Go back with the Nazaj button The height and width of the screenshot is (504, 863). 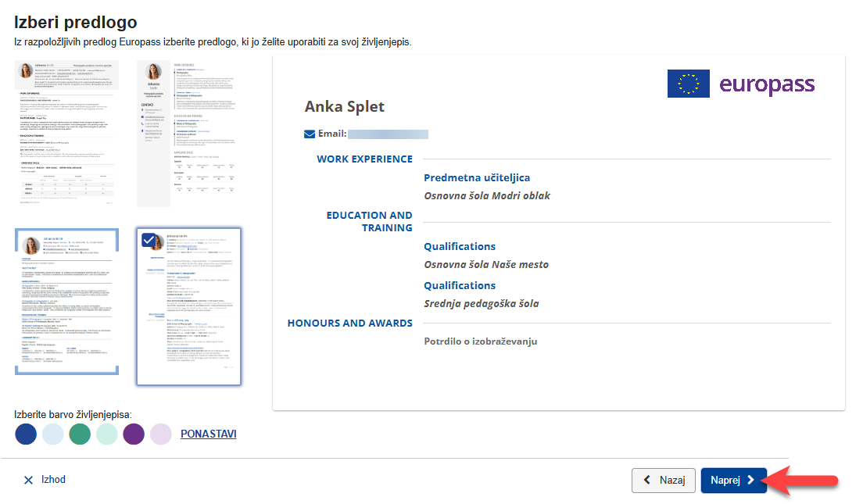click(663, 481)
